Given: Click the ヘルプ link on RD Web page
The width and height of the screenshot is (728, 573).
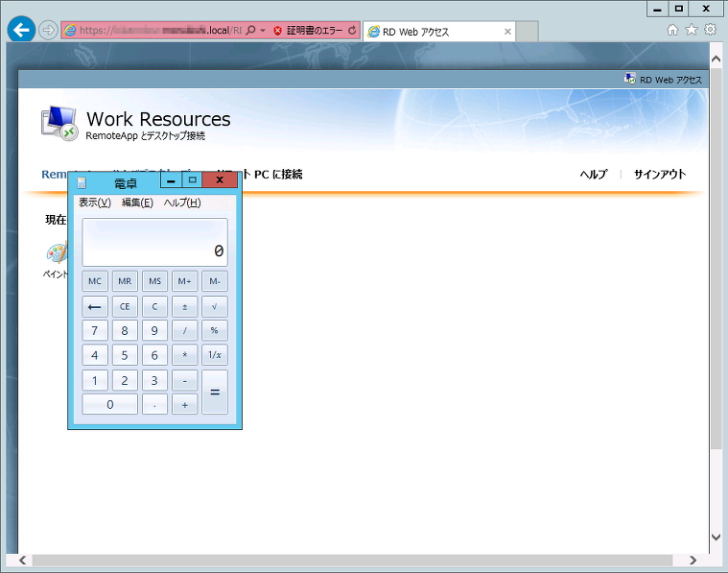Looking at the screenshot, I should (594, 175).
